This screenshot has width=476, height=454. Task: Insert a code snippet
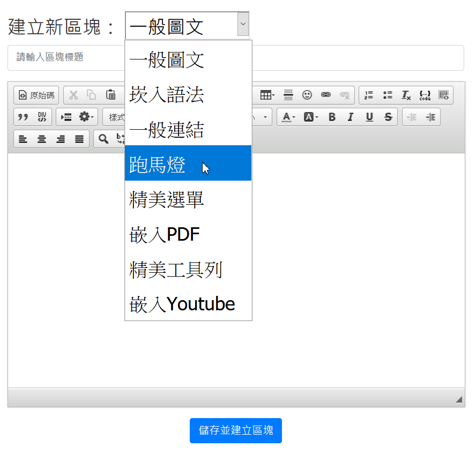tap(425, 95)
